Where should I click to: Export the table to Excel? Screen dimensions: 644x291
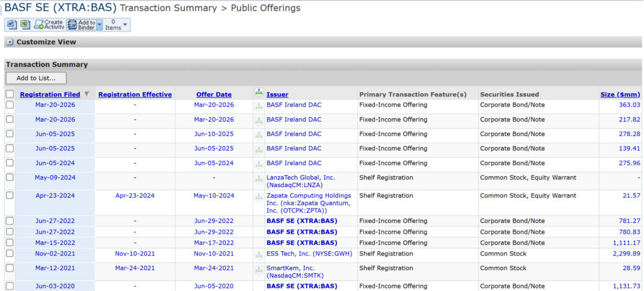(25, 25)
